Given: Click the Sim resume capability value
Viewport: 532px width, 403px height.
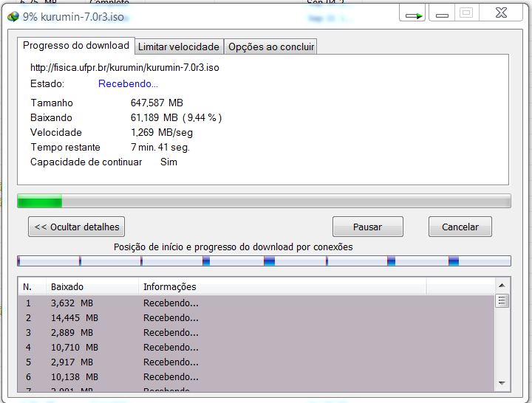Looking at the screenshot, I should (168, 162).
